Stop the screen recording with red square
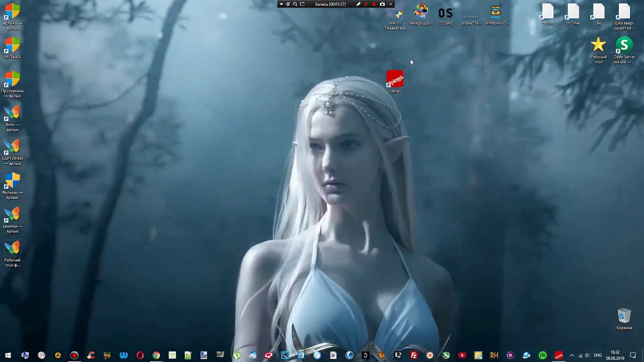The image size is (644, 362). [x=374, y=4]
